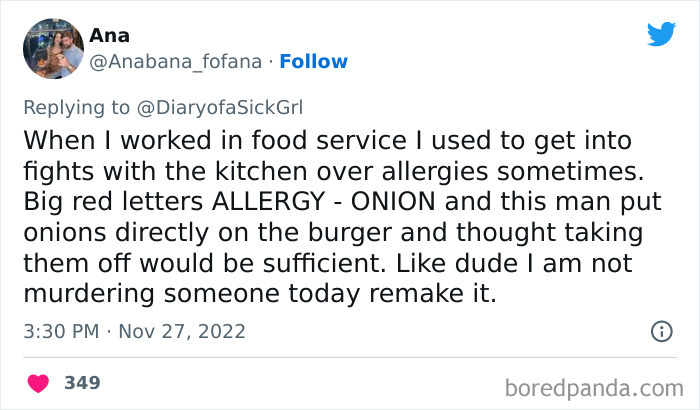
Task: Click the 3:30 PM time
Action: tap(58, 330)
